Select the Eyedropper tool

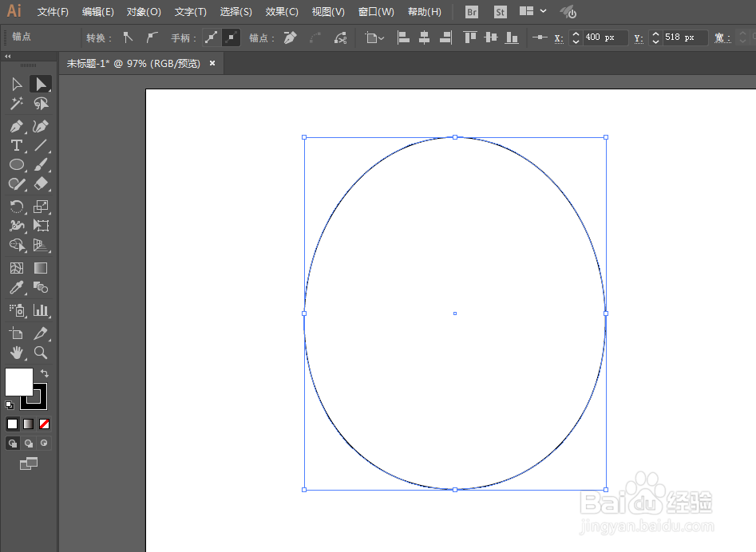click(16, 287)
